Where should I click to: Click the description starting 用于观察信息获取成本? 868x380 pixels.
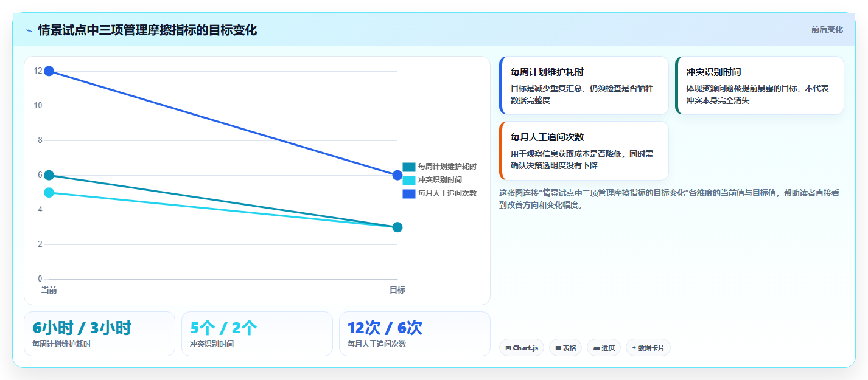tap(582, 160)
